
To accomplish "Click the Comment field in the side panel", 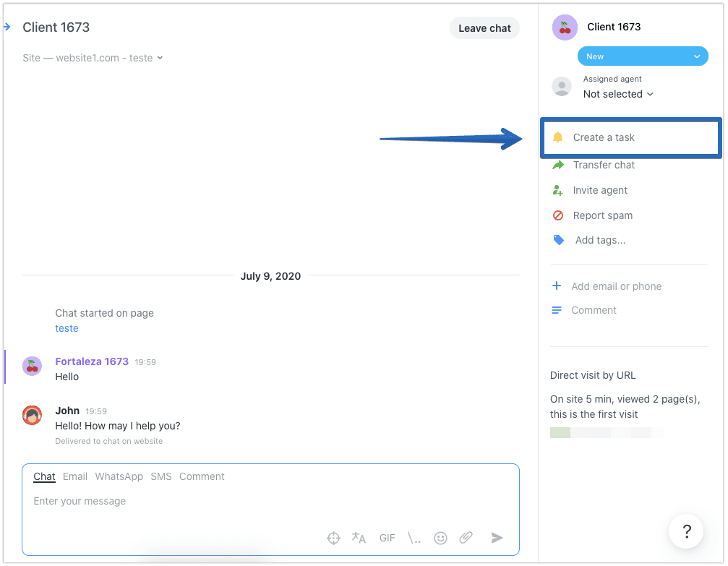I will click(x=594, y=310).
